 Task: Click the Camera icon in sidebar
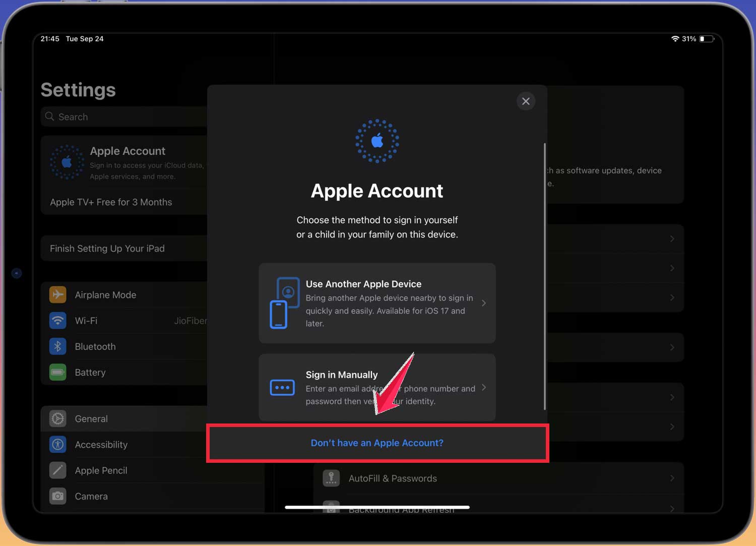57,496
